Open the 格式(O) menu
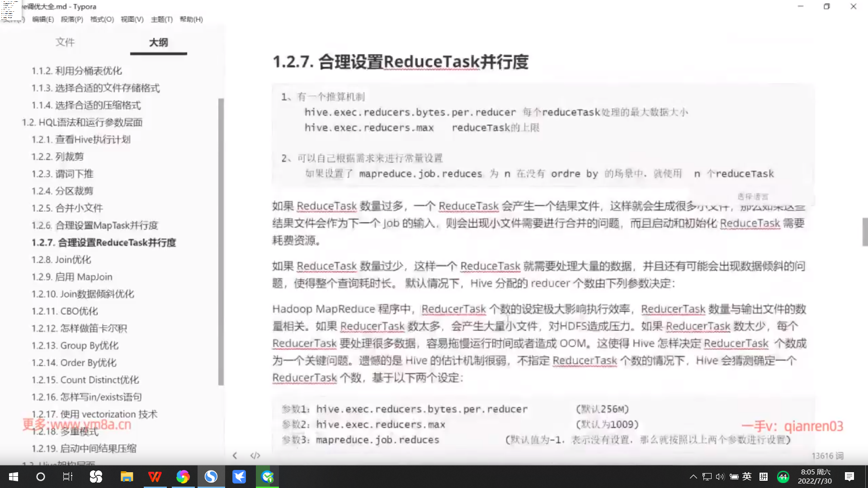 click(x=102, y=19)
